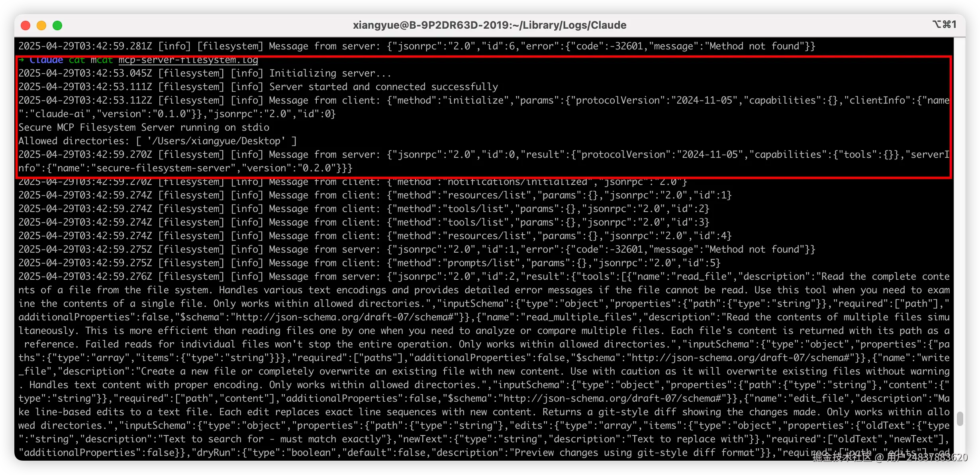Click the green cat command in the prompt

tap(77, 60)
